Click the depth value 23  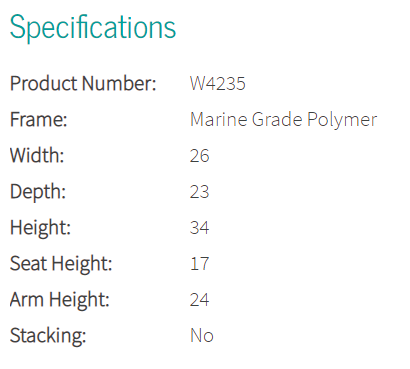(x=199, y=192)
